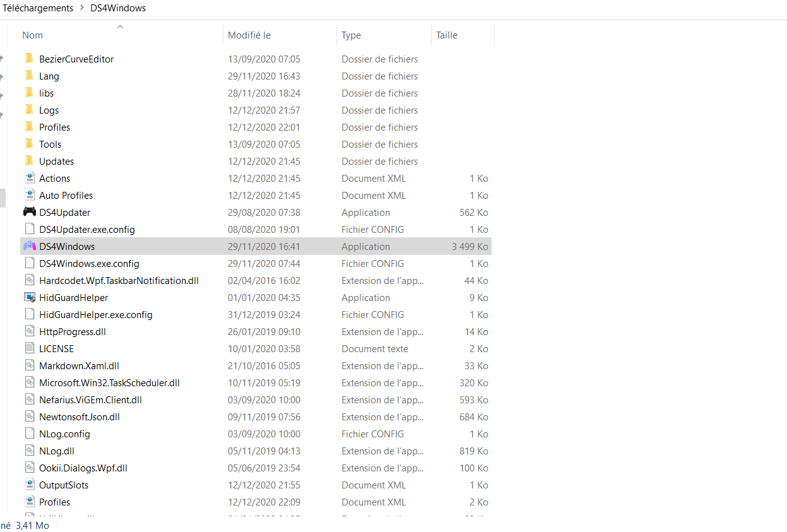This screenshot has width=787, height=532.
Task: Click the LICENSE text document icon
Action: pyautogui.click(x=30, y=348)
